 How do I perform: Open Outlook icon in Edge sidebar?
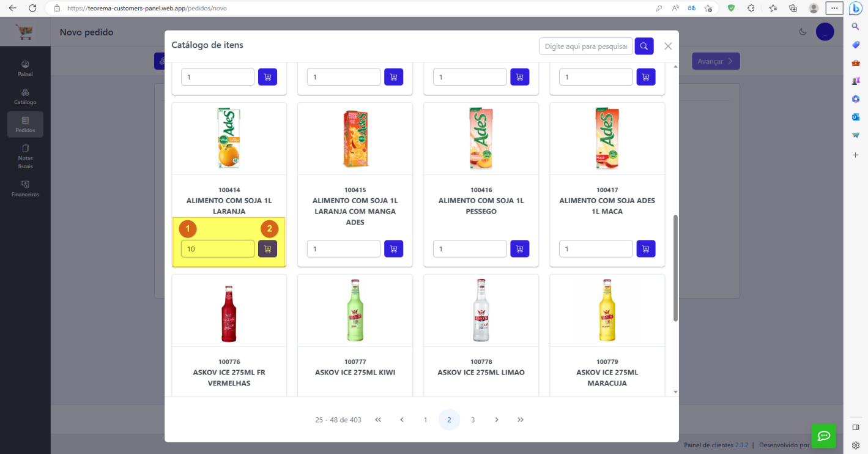click(x=856, y=116)
